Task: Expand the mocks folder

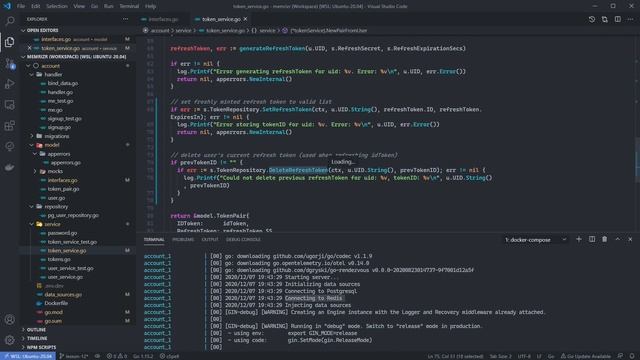Action: [x=35, y=171]
